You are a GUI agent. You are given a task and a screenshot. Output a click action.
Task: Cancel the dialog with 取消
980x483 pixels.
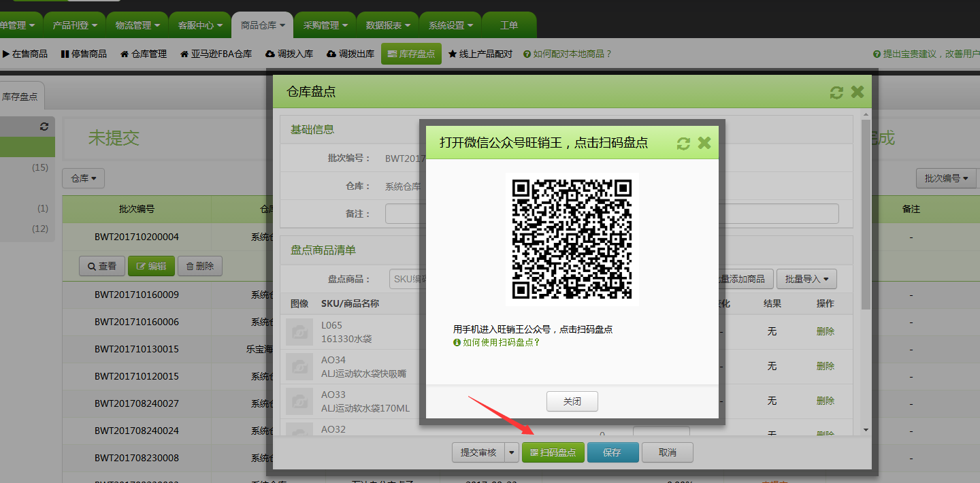[668, 452]
